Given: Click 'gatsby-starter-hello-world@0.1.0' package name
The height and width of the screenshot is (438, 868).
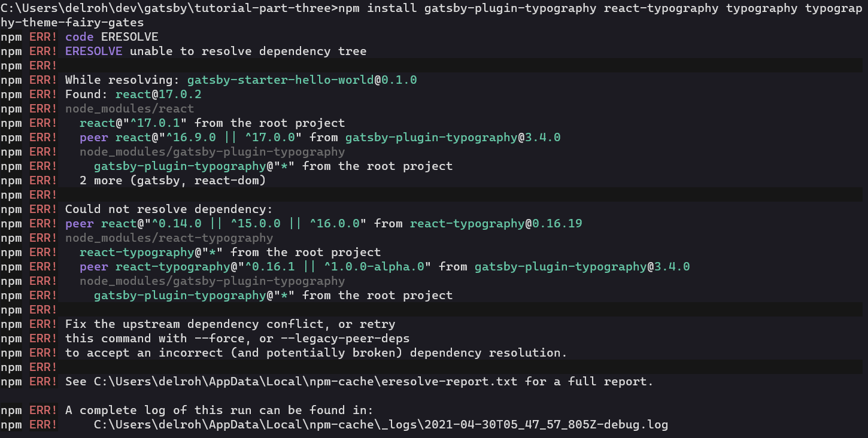Looking at the screenshot, I should pos(302,80).
